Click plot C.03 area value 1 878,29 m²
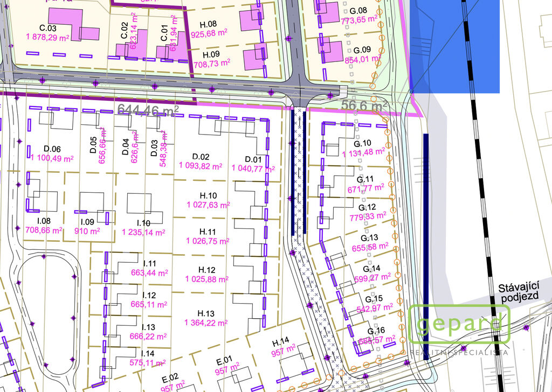 49,37
